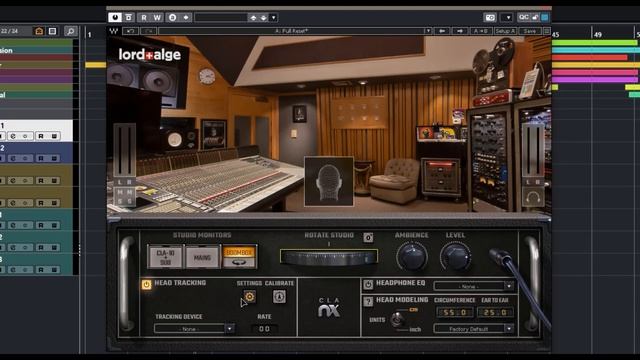Viewport: 640px width, 360px height.
Task: Load the next preset with right arrow
Action: (460, 31)
